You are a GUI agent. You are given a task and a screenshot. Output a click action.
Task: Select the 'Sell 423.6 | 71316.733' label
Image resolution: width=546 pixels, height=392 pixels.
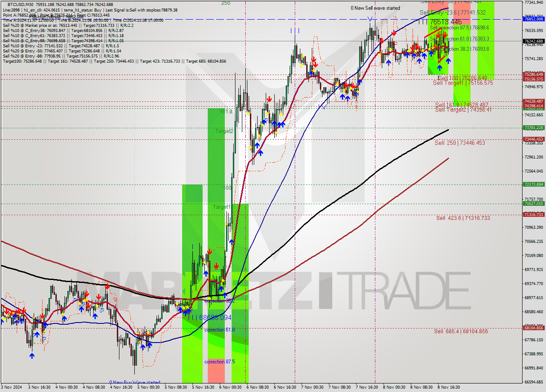pos(463,218)
